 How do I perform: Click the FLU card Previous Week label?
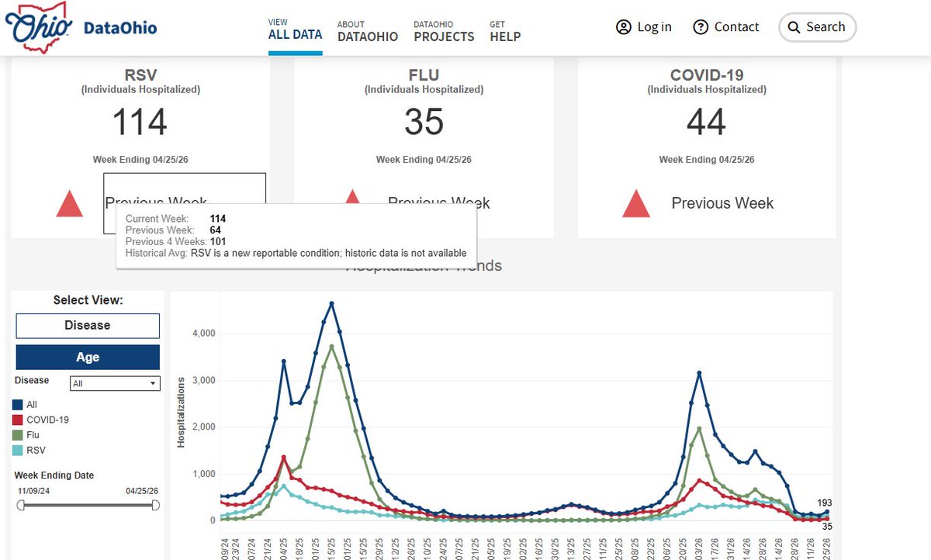click(x=439, y=203)
